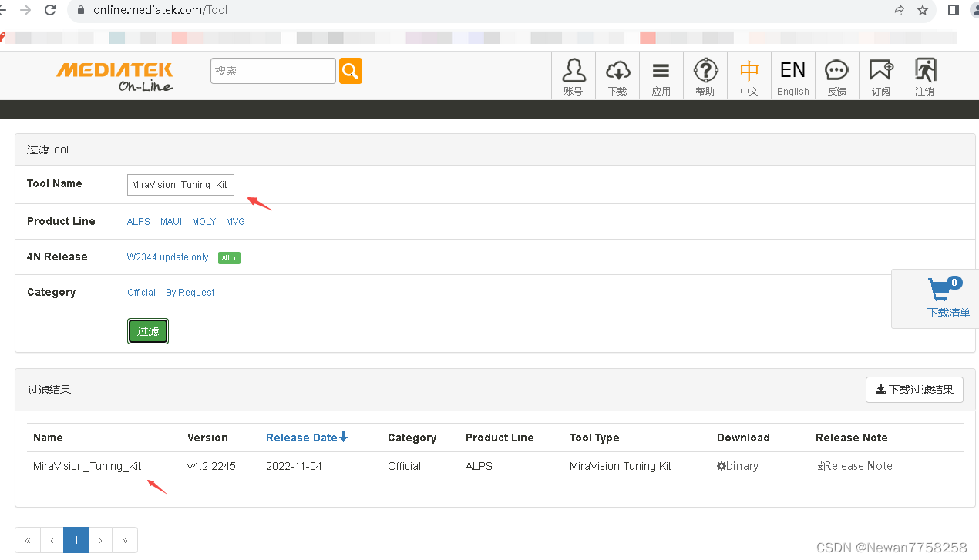Switch language to Chinese (中文)
The width and height of the screenshot is (979, 560).
click(749, 76)
